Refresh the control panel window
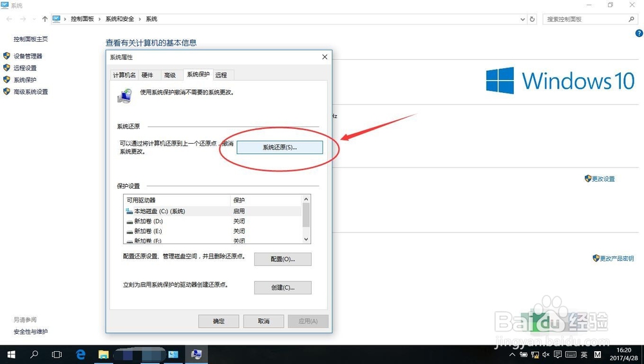 coord(533,19)
